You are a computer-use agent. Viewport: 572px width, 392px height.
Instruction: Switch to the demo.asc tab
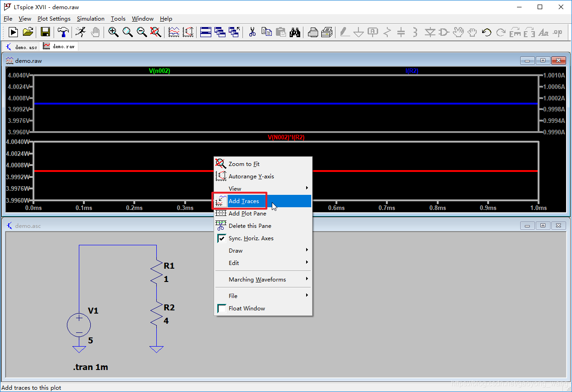point(21,47)
